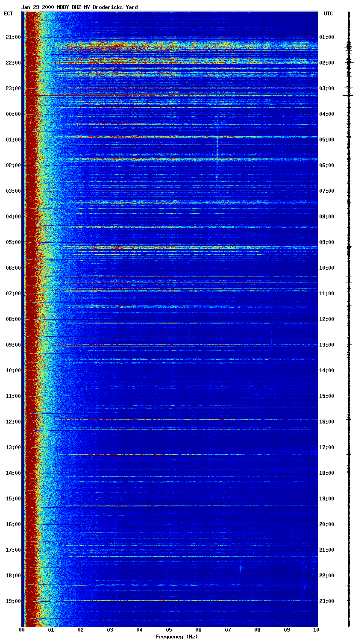Select the 08:00 UTC time label
364x641 pixels.
(x=327, y=217)
